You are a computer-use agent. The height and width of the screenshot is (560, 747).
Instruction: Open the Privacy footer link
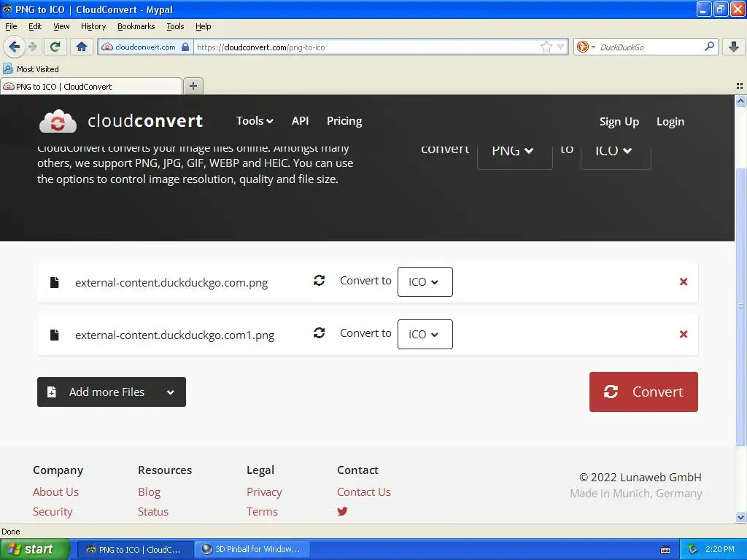264,492
